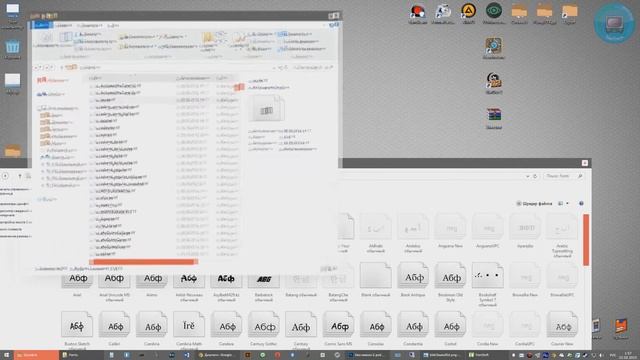Click the round monitor widget on desktop
640x360 pixels.
613,24
